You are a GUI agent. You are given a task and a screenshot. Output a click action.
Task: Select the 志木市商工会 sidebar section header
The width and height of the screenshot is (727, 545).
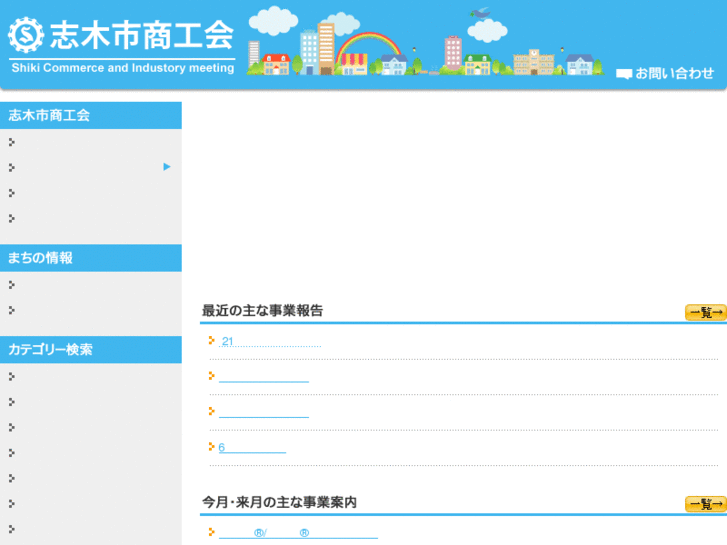(x=90, y=115)
